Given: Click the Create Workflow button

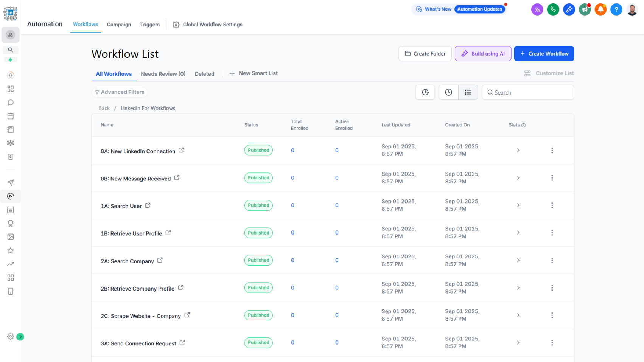Looking at the screenshot, I should click(544, 53).
